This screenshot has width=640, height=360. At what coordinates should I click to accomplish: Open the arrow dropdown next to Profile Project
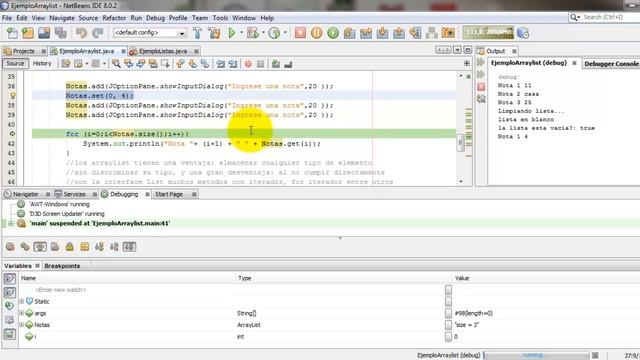click(x=285, y=33)
